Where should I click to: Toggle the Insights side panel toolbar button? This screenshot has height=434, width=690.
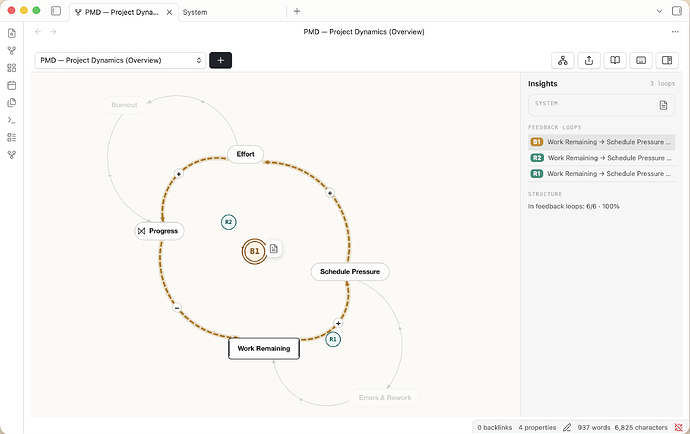point(667,60)
